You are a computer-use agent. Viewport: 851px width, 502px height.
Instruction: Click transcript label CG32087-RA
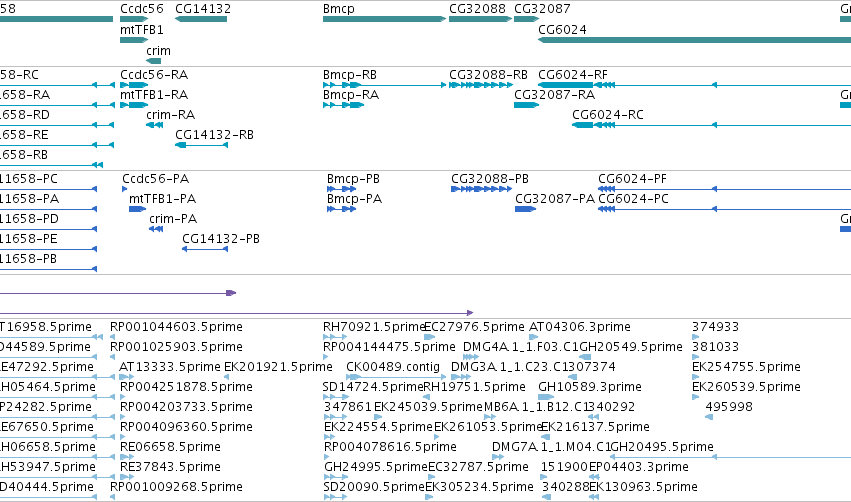pos(555,94)
